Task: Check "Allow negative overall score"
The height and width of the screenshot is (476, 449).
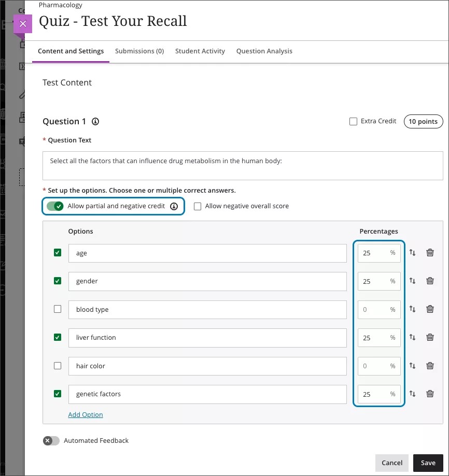Action: (198, 206)
